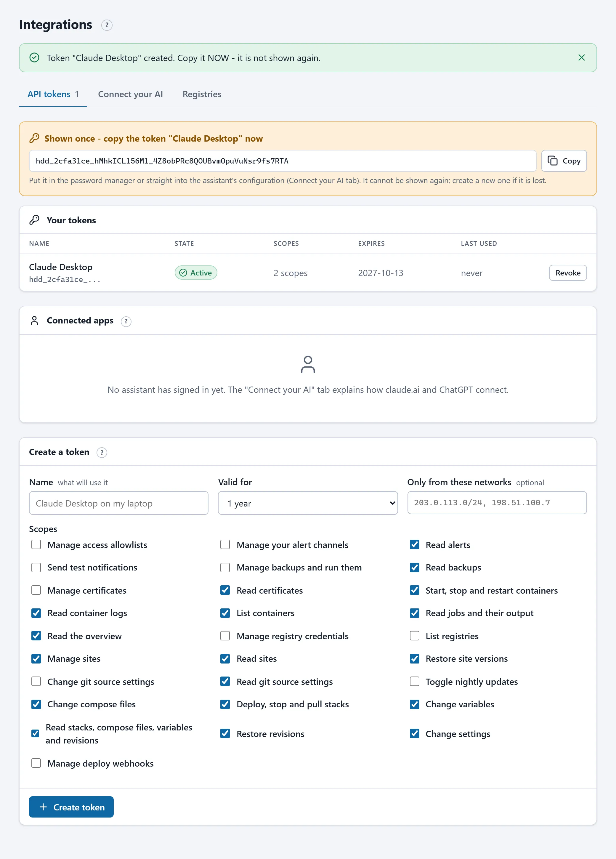Screen dimensions: 616x859
Task: Click the help icon next to Create a token
Action: click(x=102, y=453)
